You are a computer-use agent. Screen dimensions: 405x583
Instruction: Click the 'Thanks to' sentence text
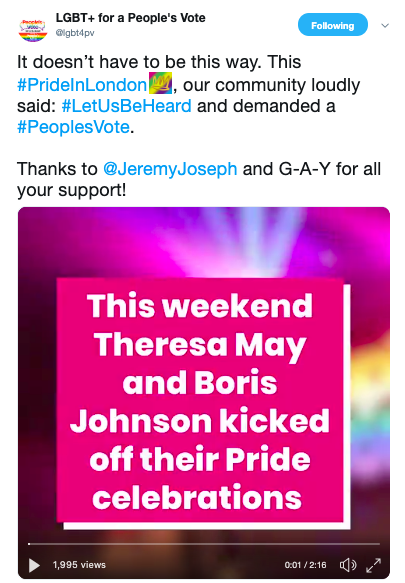(199, 179)
